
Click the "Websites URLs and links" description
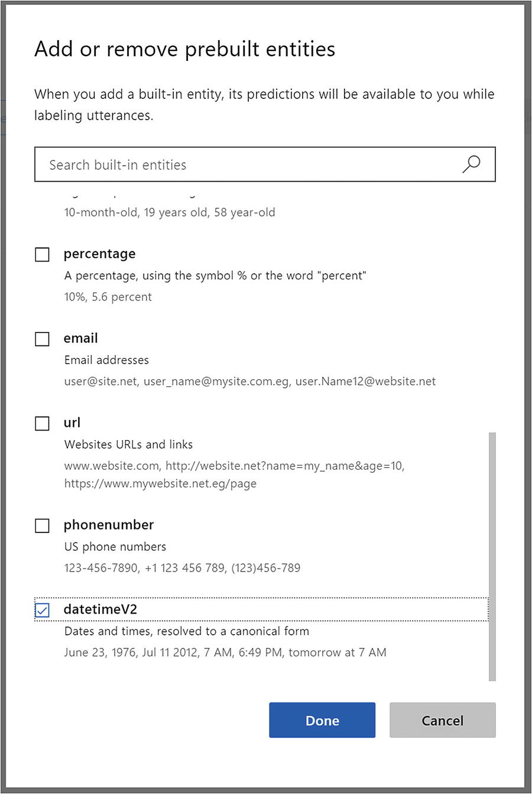pos(128,444)
